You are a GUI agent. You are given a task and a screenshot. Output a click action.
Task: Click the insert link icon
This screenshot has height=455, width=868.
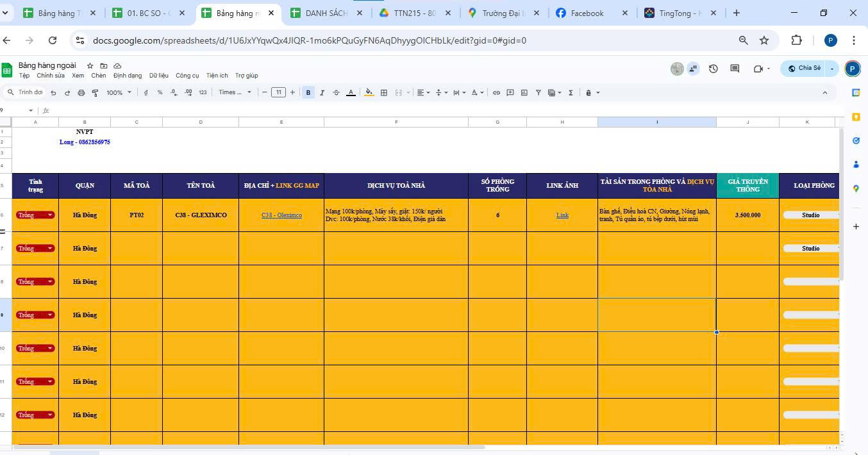pyautogui.click(x=496, y=93)
